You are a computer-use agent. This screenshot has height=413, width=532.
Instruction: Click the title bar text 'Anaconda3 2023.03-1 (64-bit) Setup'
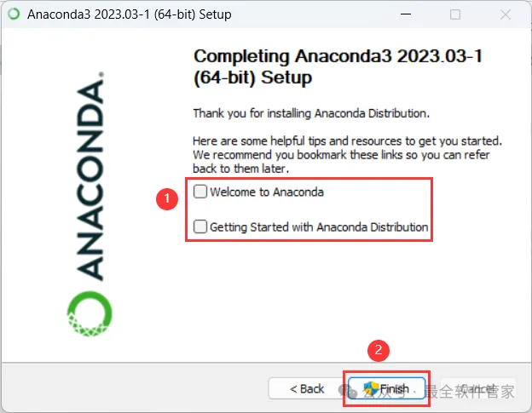click(130, 14)
